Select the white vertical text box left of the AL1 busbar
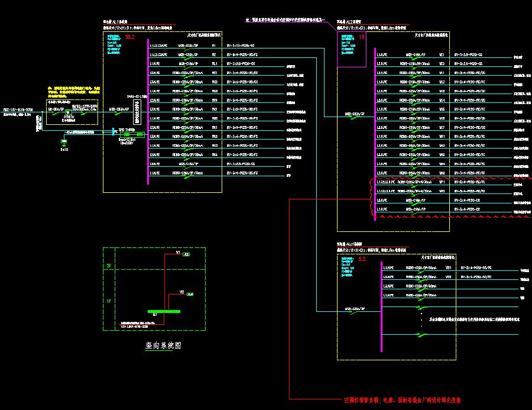Viewport: 532px width, 410px height. 137,112
